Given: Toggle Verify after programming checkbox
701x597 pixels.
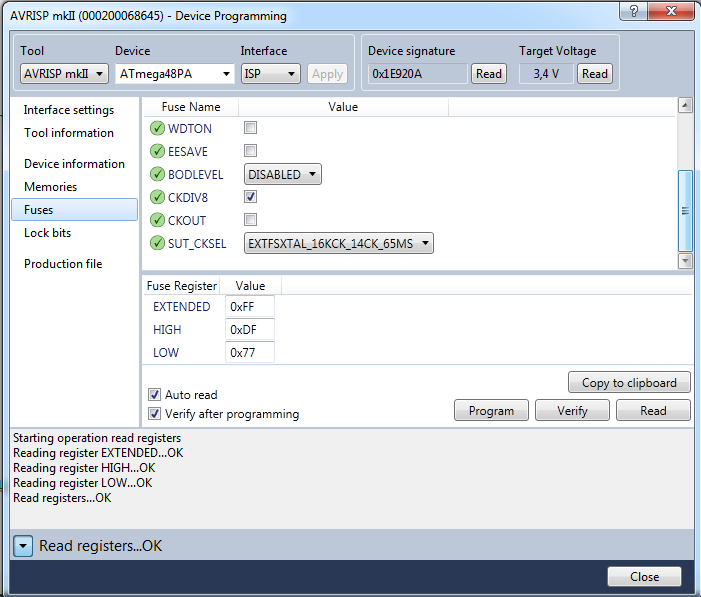Looking at the screenshot, I should coord(154,414).
